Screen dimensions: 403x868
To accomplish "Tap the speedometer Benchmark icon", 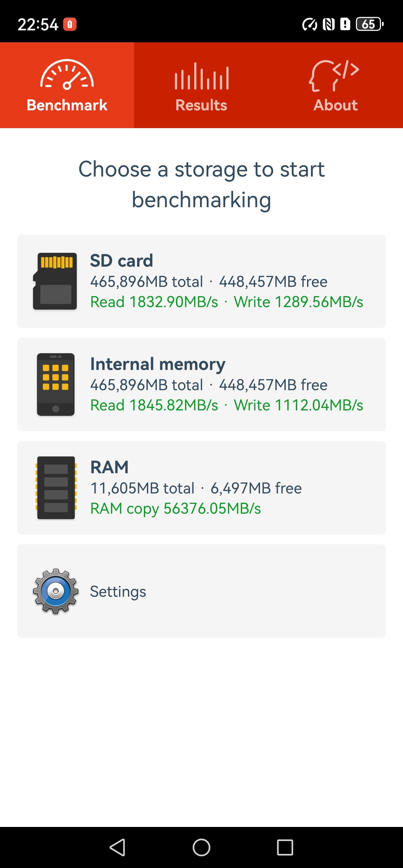I will [x=67, y=74].
